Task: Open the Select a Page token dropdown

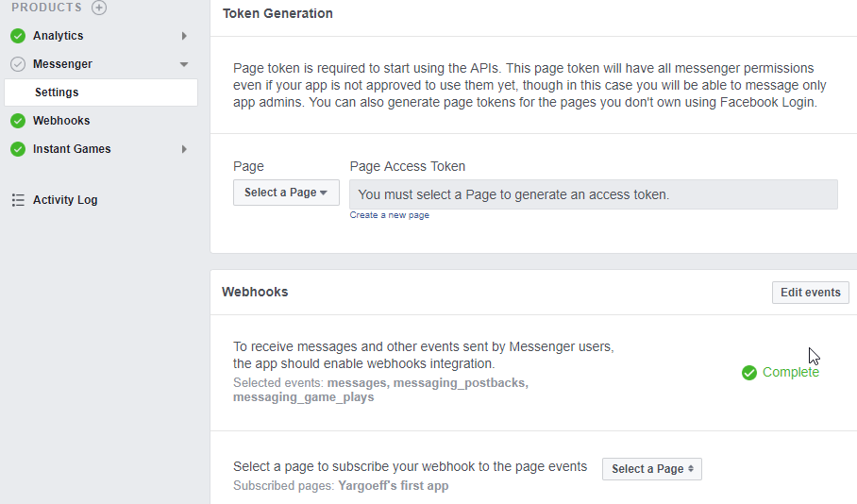Action: pyautogui.click(x=286, y=193)
